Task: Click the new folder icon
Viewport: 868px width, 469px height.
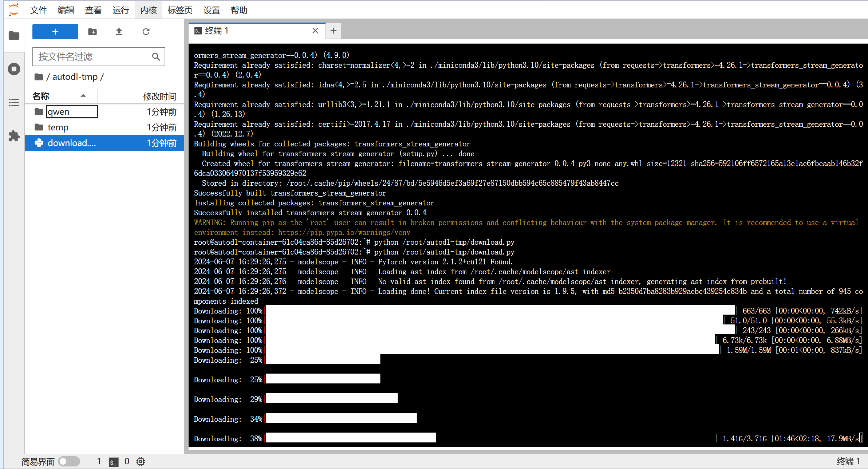Action: [92, 32]
